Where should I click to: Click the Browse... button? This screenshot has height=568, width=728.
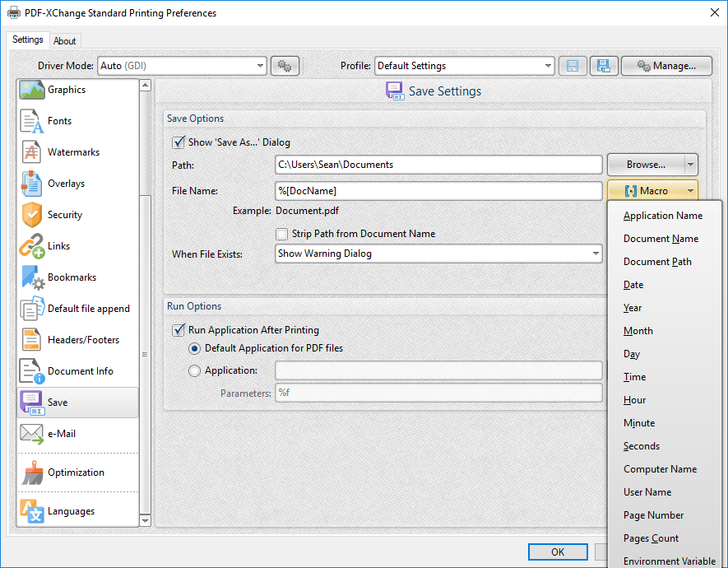pyautogui.click(x=646, y=165)
